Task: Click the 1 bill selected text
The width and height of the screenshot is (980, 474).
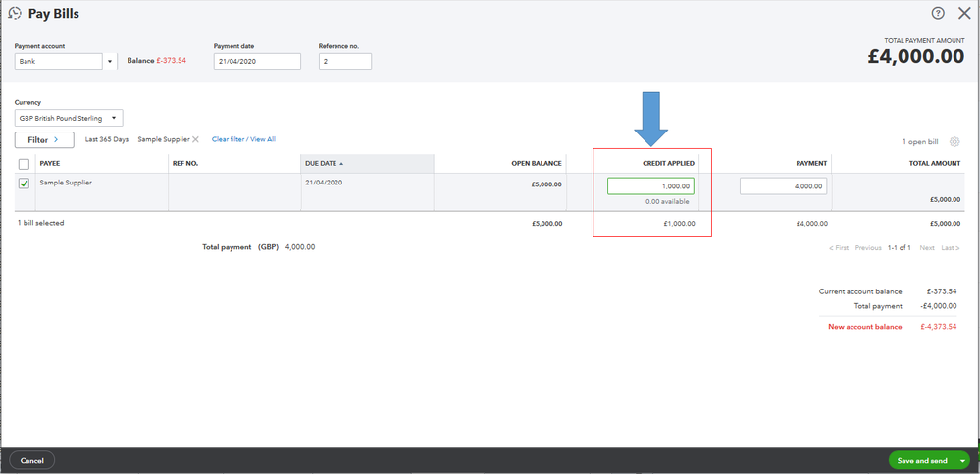Action: pos(40,223)
